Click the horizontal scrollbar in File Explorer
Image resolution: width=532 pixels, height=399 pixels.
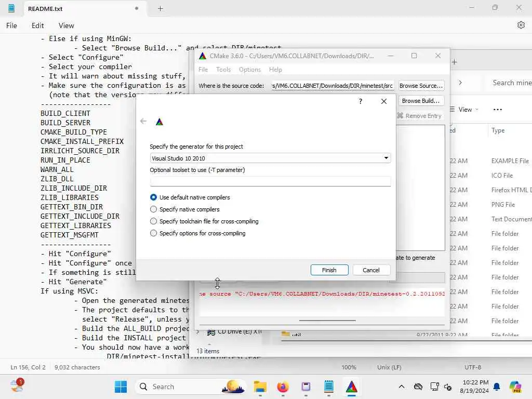(x=406, y=340)
